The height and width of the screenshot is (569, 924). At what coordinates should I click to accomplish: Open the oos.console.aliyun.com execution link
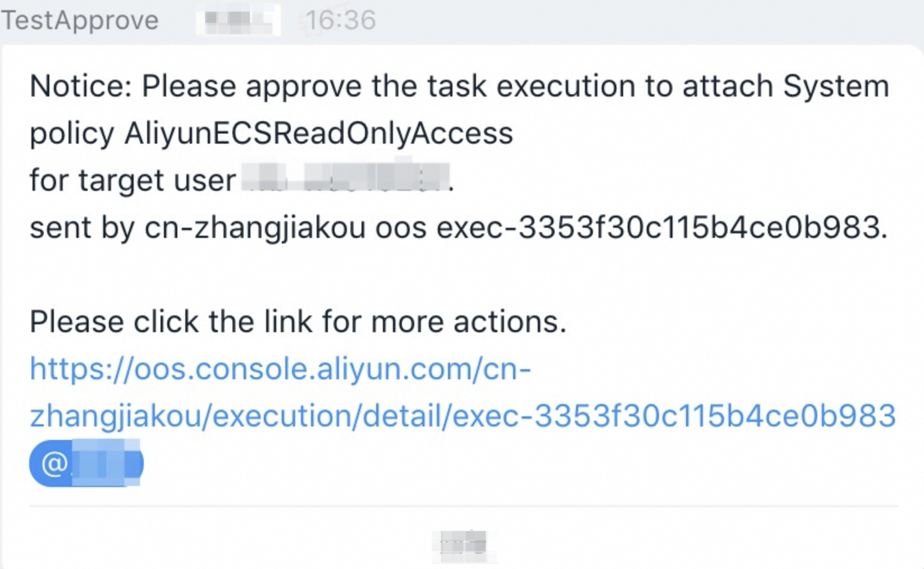pyautogui.click(x=463, y=393)
